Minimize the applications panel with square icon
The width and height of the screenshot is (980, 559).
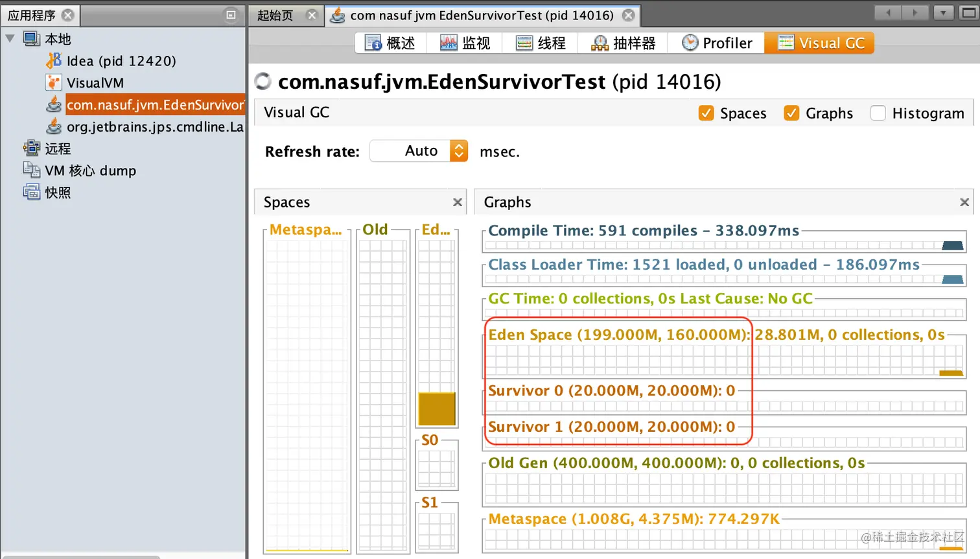pos(231,14)
